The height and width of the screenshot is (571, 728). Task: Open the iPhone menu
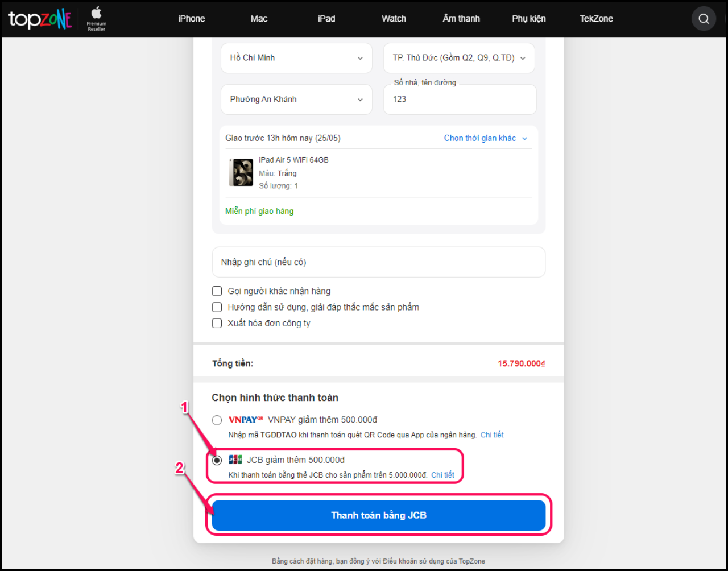[191, 19]
